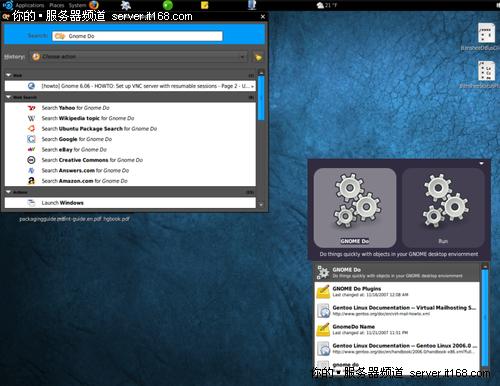The height and width of the screenshot is (386, 500).
Task: Click the GnomeDo Name note icon
Action: coord(323,330)
